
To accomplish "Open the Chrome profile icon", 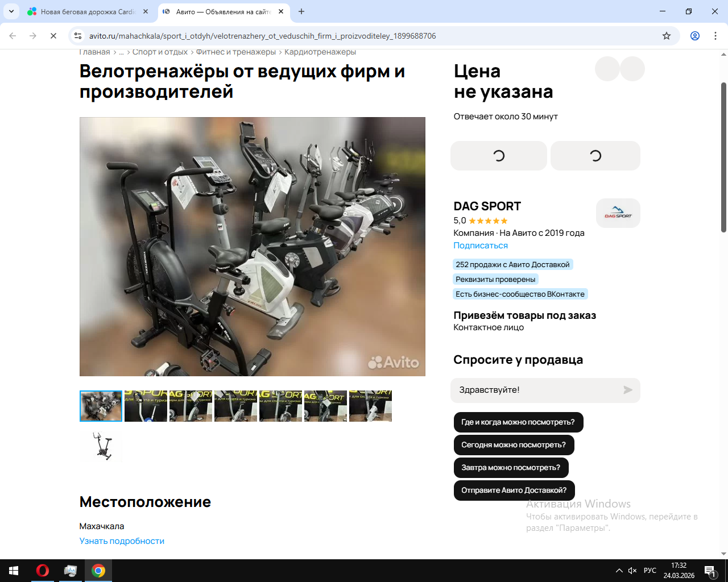I will (695, 36).
